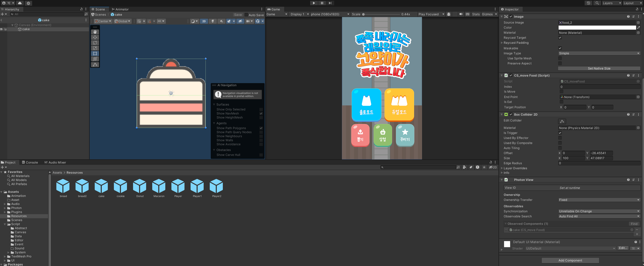Open Ownership Transfer dropdown

click(x=599, y=200)
